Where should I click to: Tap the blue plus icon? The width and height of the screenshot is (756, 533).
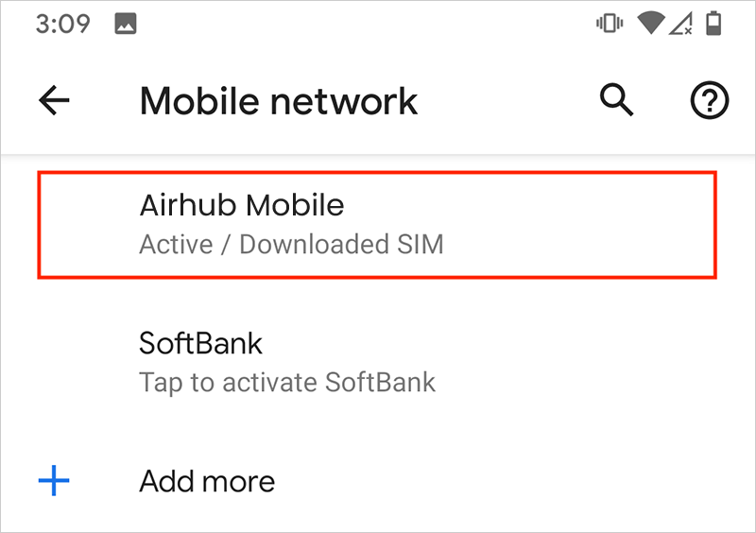click(x=55, y=482)
